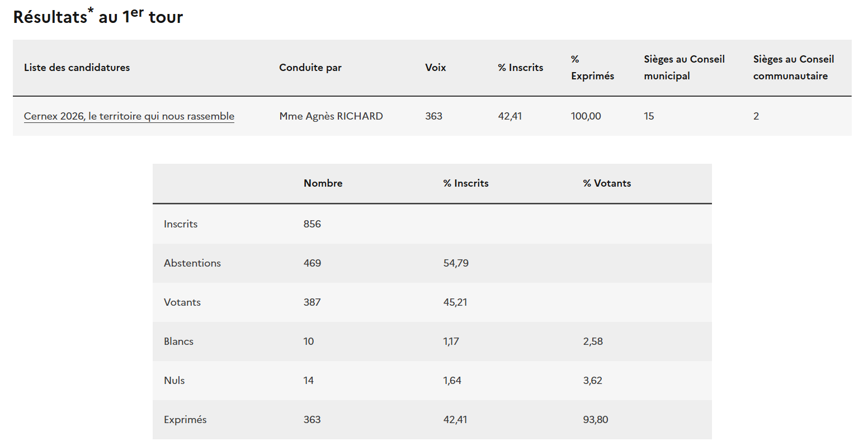This screenshot has width=868, height=446.
Task: Click the Exprimés row label
Action: click(185, 420)
